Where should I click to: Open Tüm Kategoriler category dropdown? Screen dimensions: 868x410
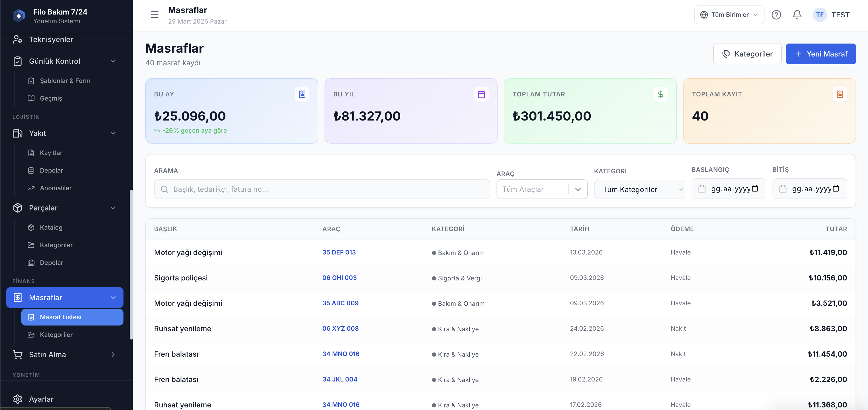pyautogui.click(x=639, y=189)
